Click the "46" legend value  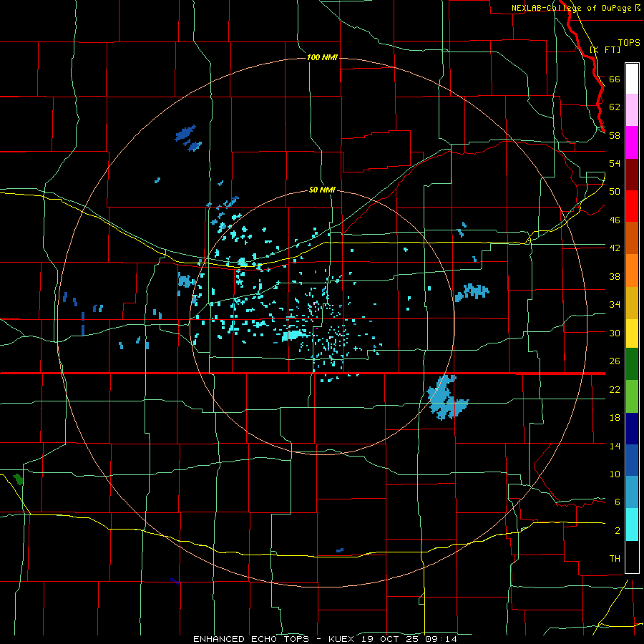click(x=615, y=220)
